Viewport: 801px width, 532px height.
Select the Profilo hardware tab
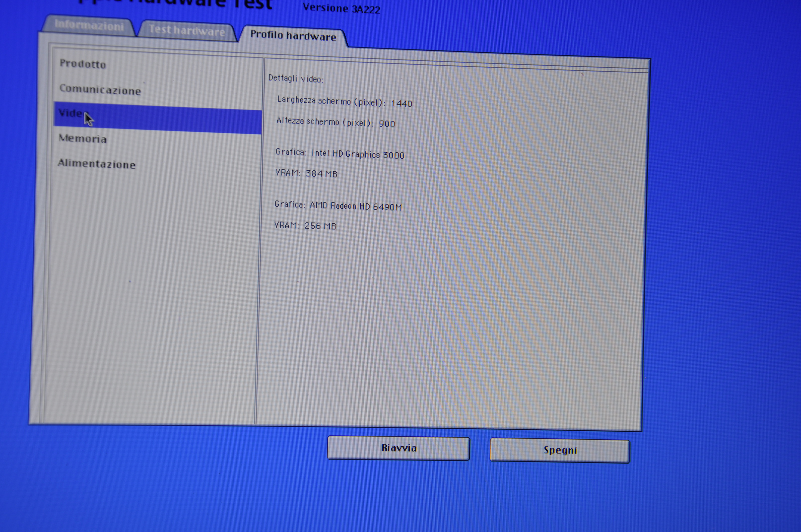click(x=293, y=35)
